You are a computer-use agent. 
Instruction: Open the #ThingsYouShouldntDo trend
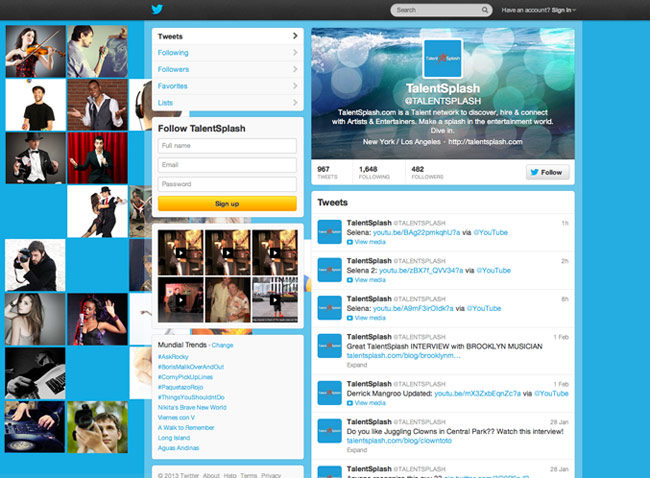[x=191, y=397]
